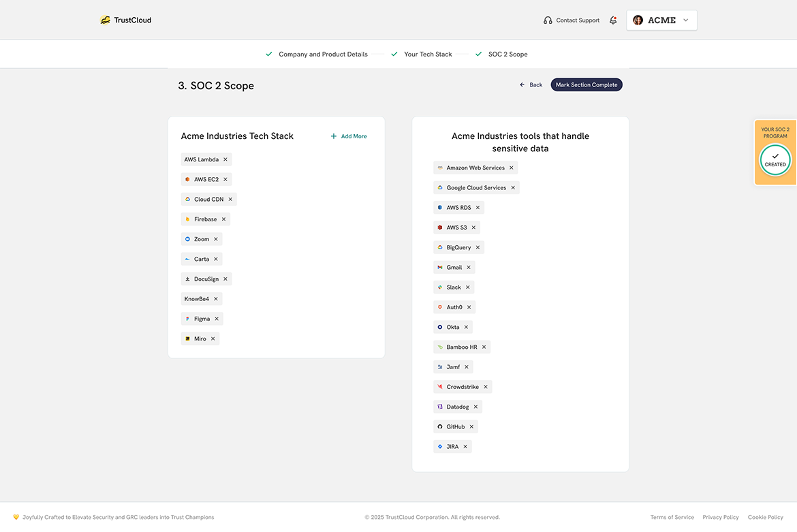Remove Gmail tag

click(x=469, y=267)
